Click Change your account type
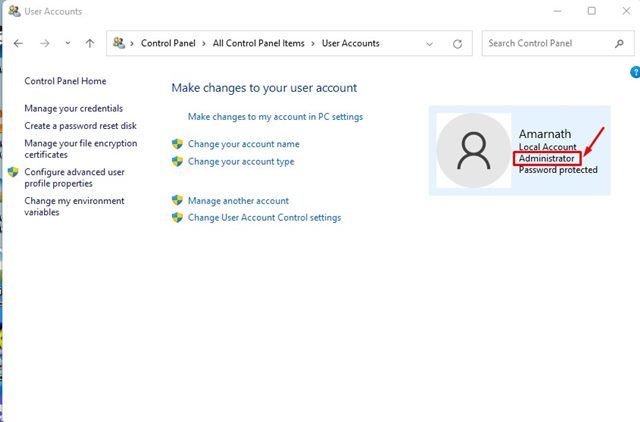This screenshot has height=422, width=640. point(241,162)
